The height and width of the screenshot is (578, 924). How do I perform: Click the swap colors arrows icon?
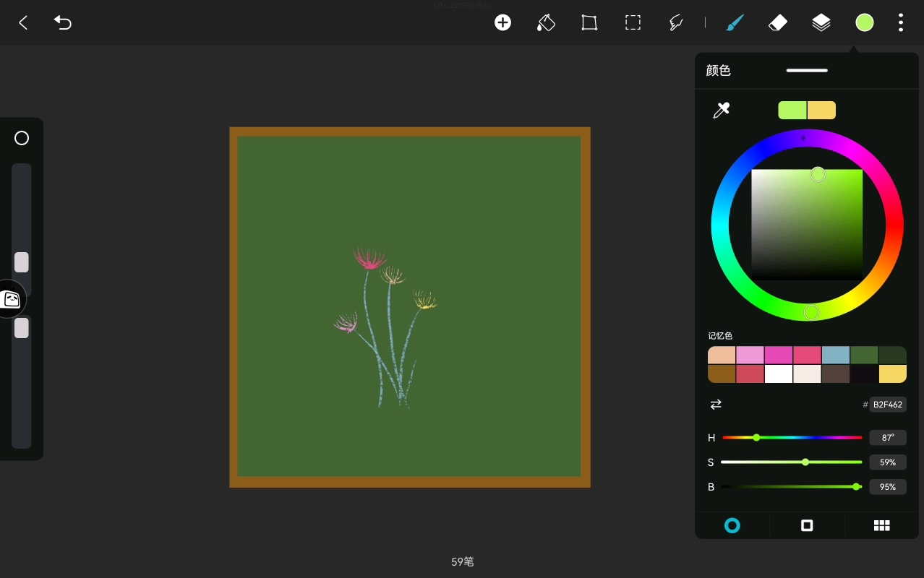(716, 405)
